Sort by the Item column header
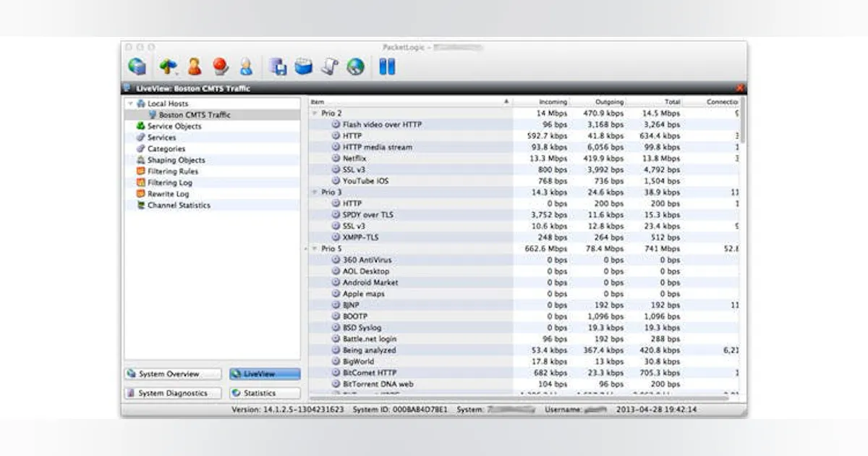Viewport: 868px width, 456px height. (x=410, y=102)
